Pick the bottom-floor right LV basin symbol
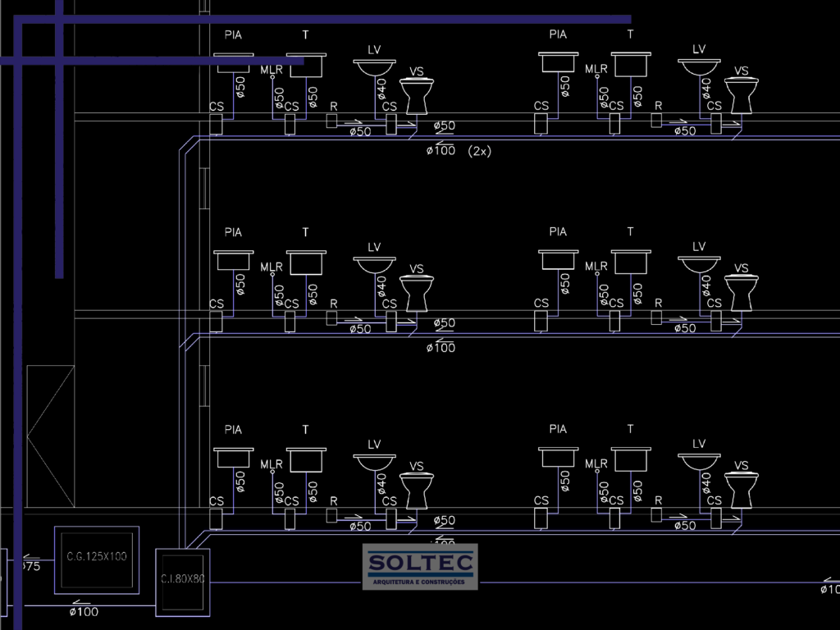840x630 pixels. click(699, 463)
